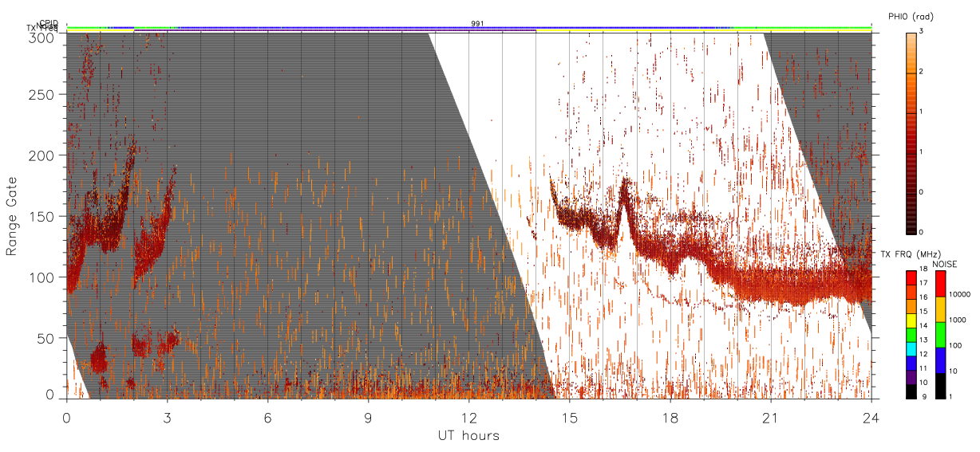This screenshot has height=452, width=980.
Task: Select the 'PHI0 (rad)' colorbar title
Action: click(911, 17)
